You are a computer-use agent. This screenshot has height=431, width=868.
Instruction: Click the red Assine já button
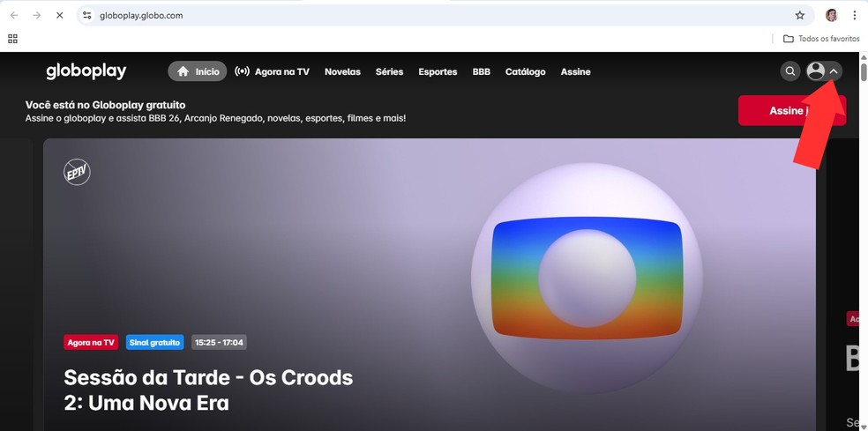coord(792,111)
